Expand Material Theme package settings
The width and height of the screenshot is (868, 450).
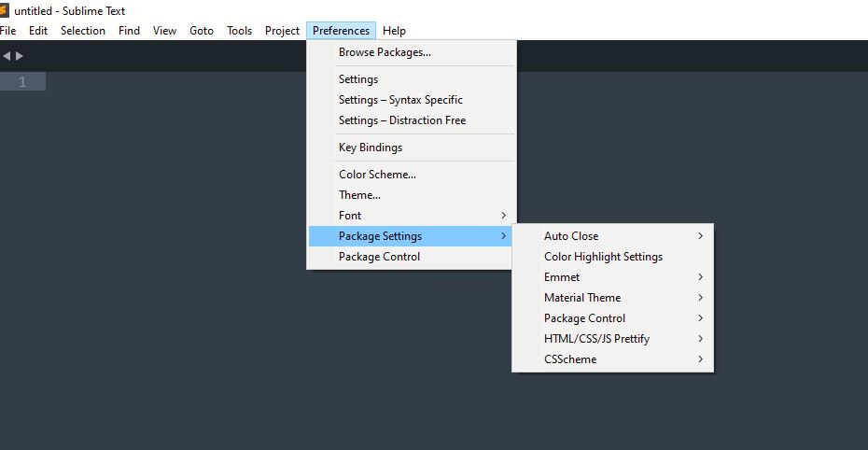[613, 297]
